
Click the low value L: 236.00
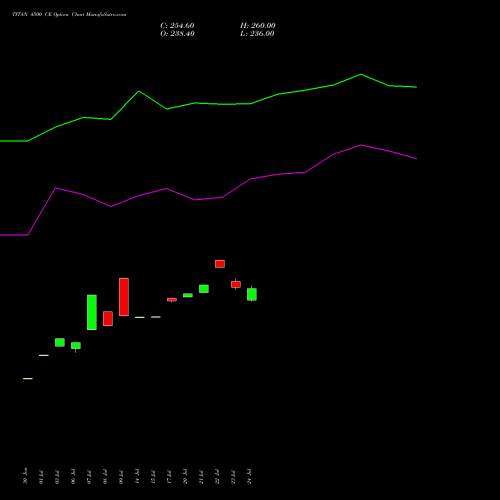coord(257,34)
